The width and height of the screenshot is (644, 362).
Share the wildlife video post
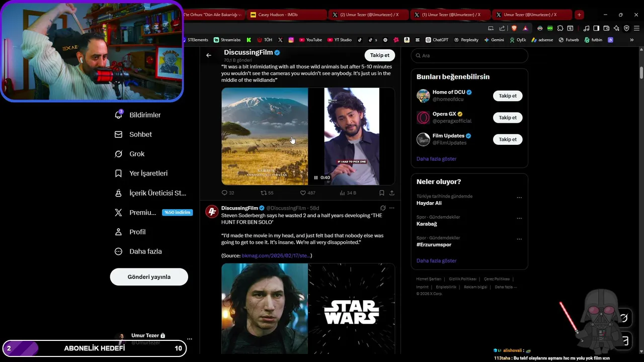tap(391, 193)
